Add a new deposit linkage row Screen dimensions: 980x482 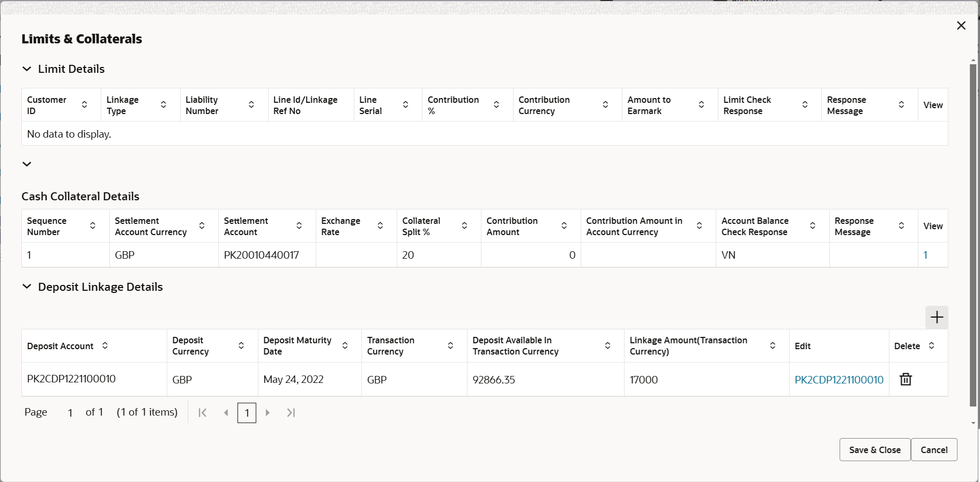(937, 317)
